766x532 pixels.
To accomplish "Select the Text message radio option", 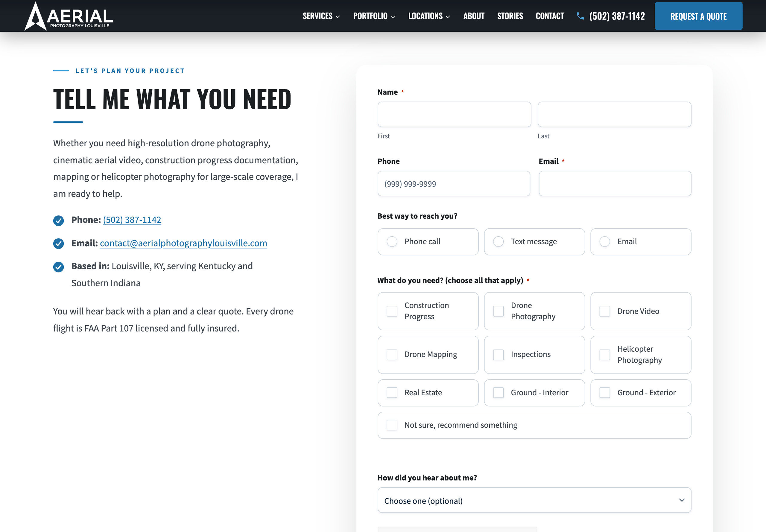I will coord(498,242).
